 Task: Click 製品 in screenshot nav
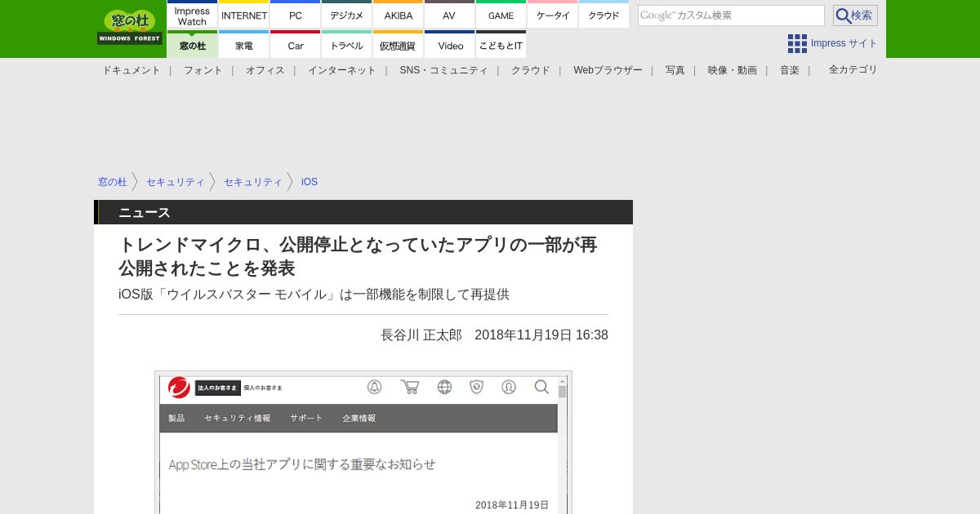(x=176, y=418)
